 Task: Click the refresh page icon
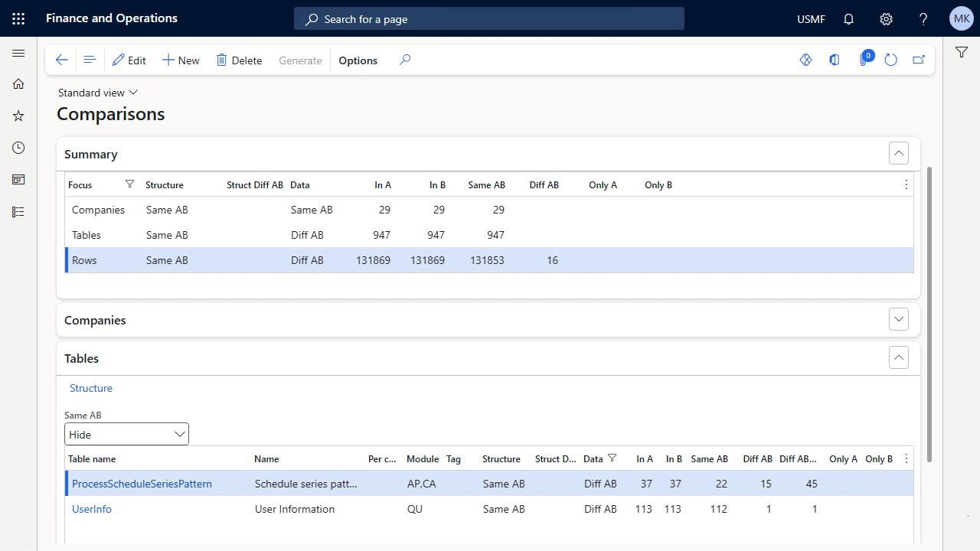890,60
